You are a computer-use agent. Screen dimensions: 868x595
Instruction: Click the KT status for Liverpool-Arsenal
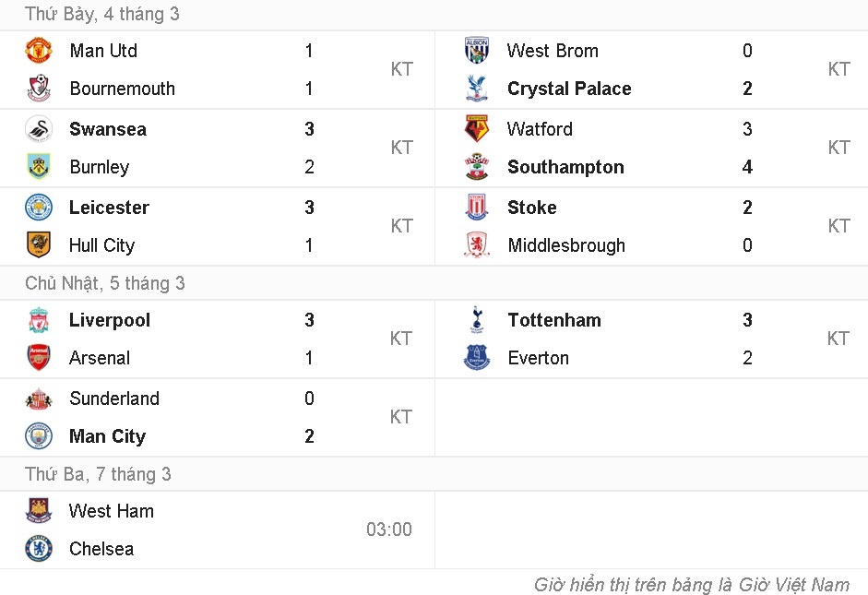[401, 339]
